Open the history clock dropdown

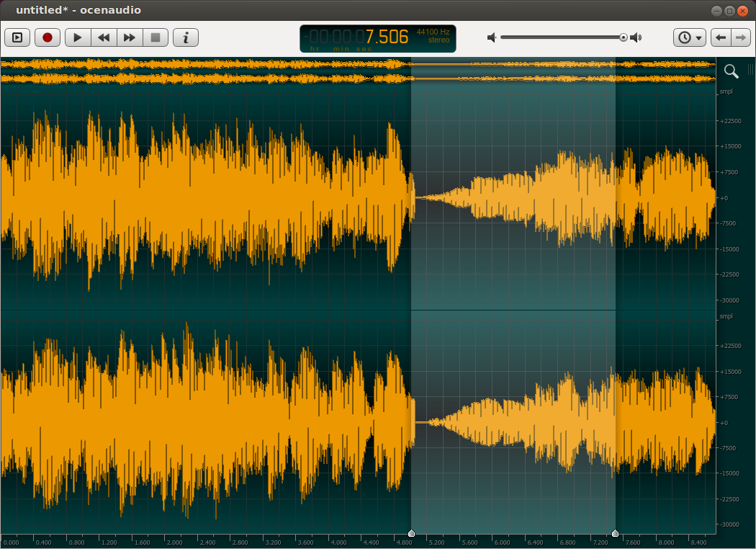(690, 37)
